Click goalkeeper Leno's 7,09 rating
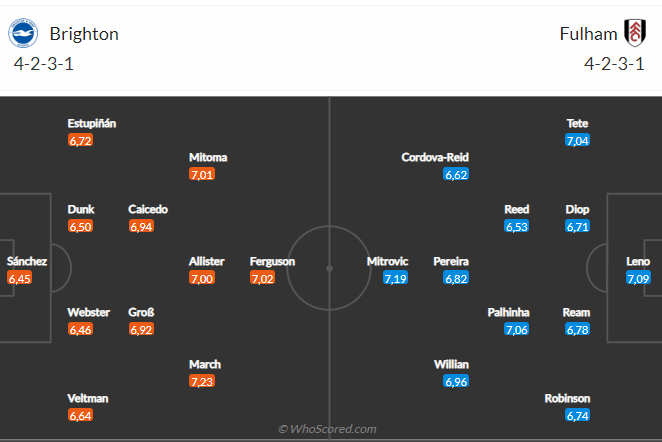The height and width of the screenshot is (442, 662). 639,278
